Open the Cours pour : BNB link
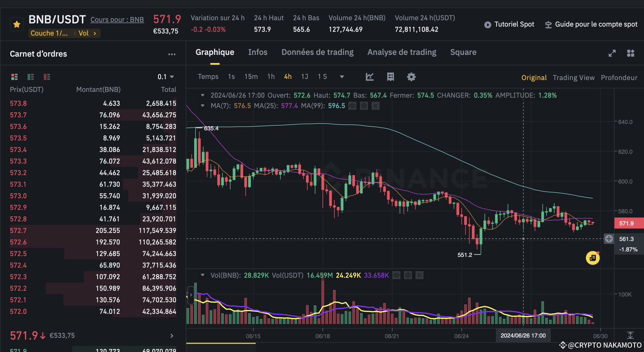This screenshot has width=644, height=352. (x=117, y=20)
